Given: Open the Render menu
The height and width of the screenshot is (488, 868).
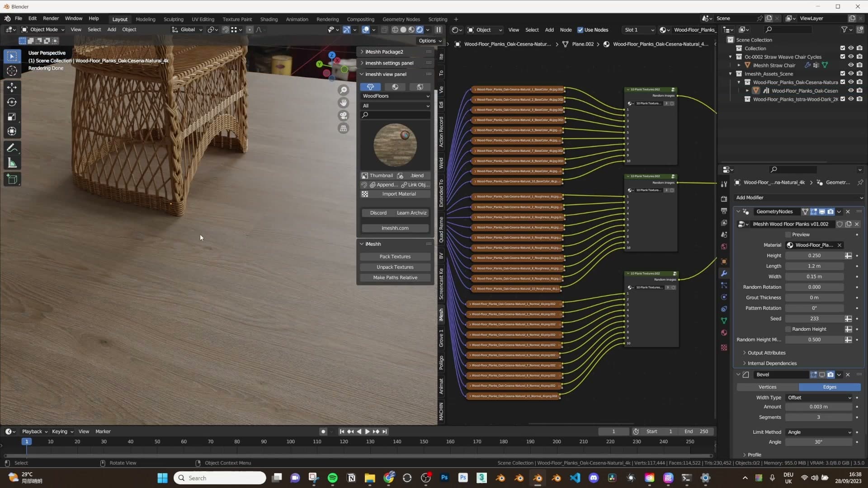Looking at the screenshot, I should point(51,19).
